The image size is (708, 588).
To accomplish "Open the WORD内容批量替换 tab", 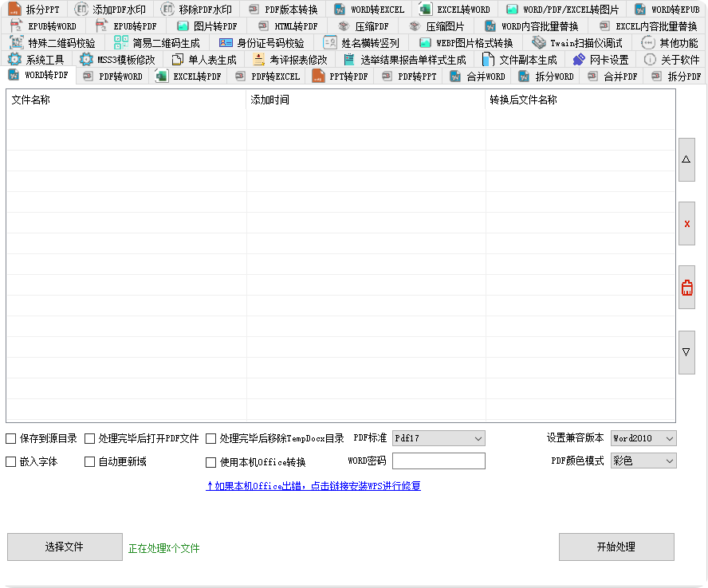I will pyautogui.click(x=532, y=26).
